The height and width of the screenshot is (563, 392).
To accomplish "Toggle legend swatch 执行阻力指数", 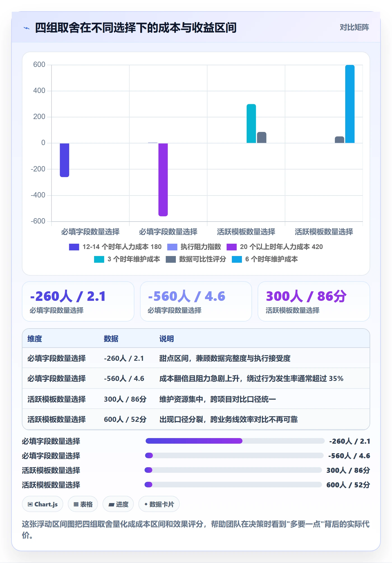I will [172, 247].
